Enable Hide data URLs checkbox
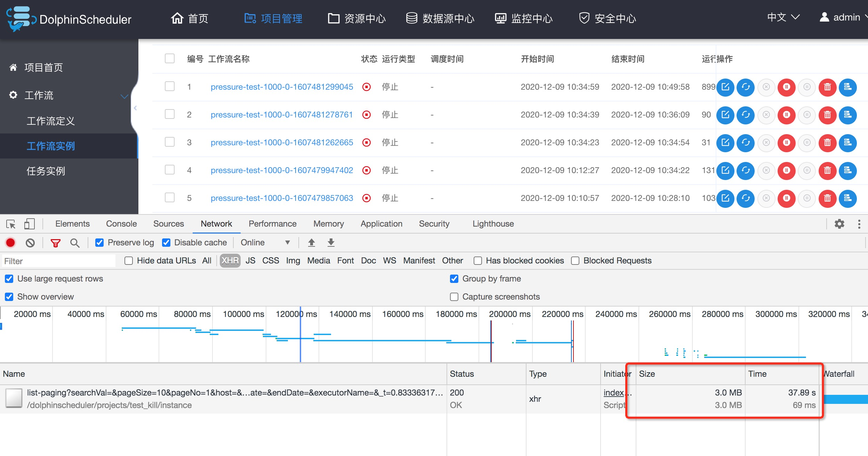Image resolution: width=868 pixels, height=456 pixels. (129, 261)
